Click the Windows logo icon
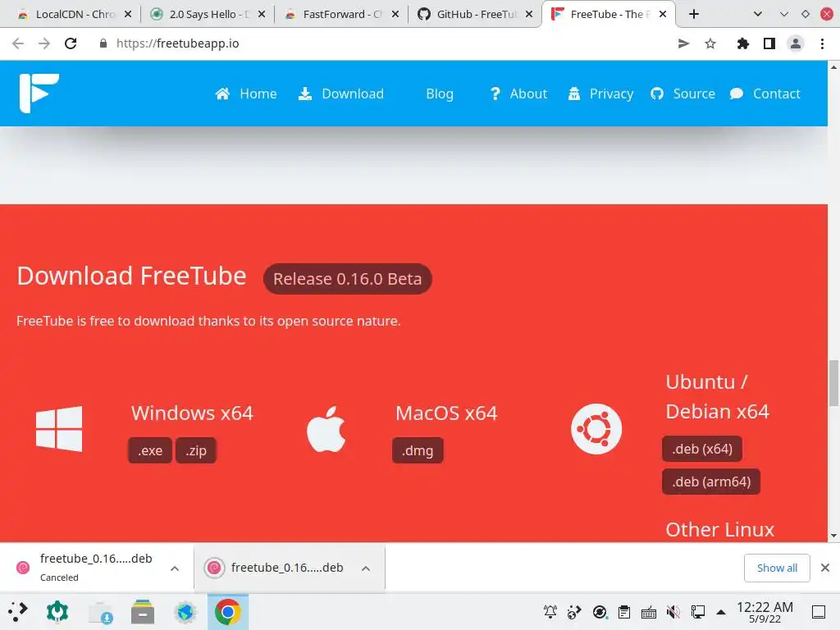This screenshot has height=630, width=840. 59,428
